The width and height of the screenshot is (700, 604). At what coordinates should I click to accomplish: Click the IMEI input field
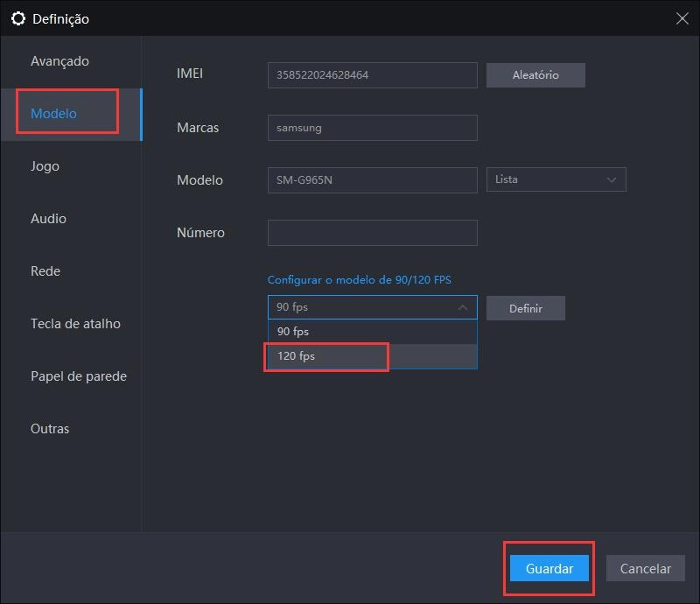tap(372, 75)
